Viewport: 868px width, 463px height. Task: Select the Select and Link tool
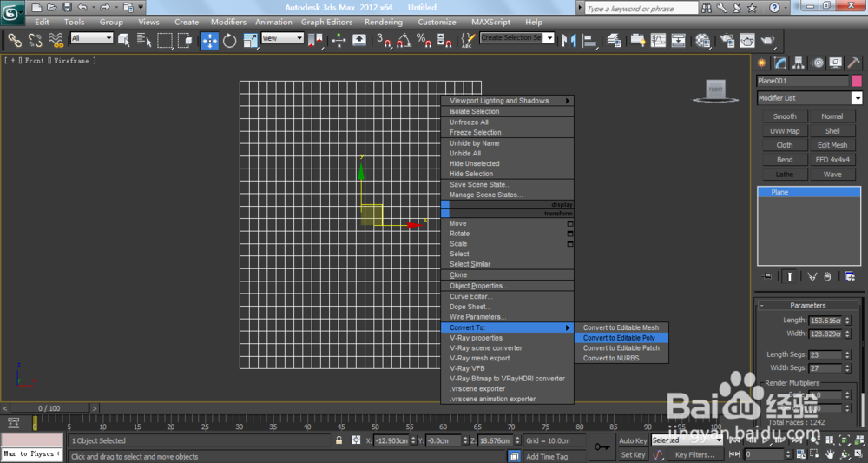coord(15,41)
